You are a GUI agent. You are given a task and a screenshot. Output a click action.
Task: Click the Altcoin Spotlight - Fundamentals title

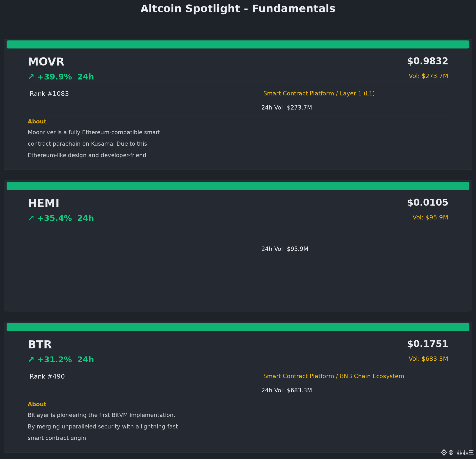coord(238,9)
